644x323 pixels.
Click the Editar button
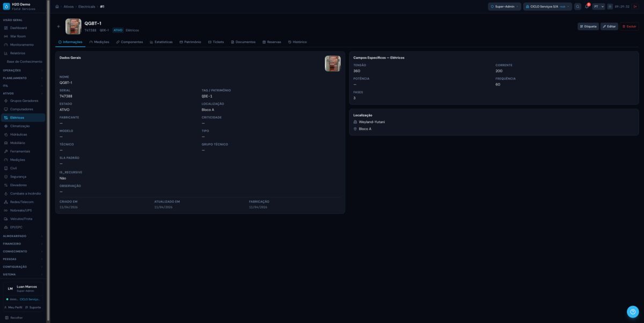click(609, 26)
